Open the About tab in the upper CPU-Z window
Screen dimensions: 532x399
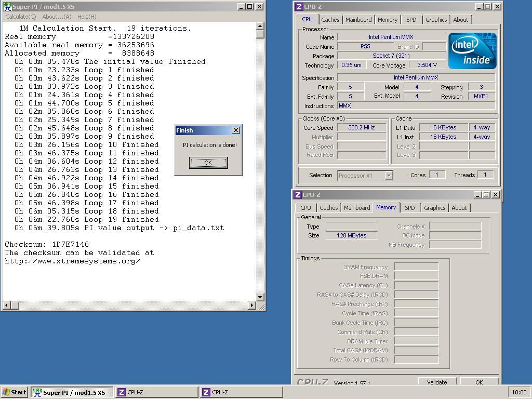461,20
